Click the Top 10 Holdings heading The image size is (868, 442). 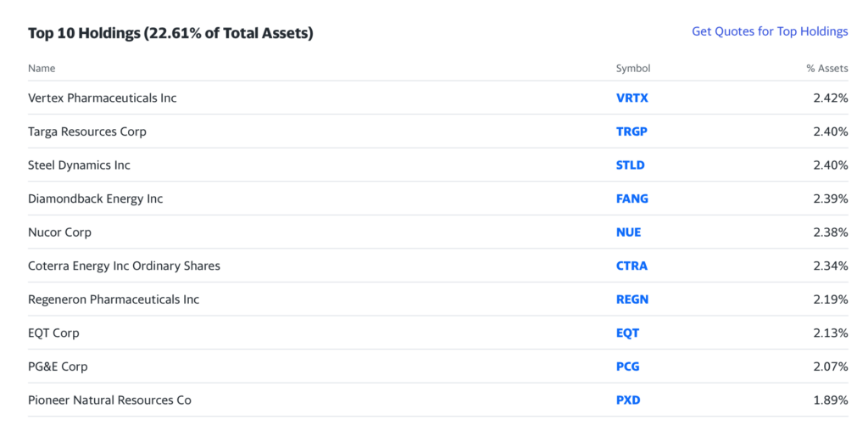(x=170, y=33)
